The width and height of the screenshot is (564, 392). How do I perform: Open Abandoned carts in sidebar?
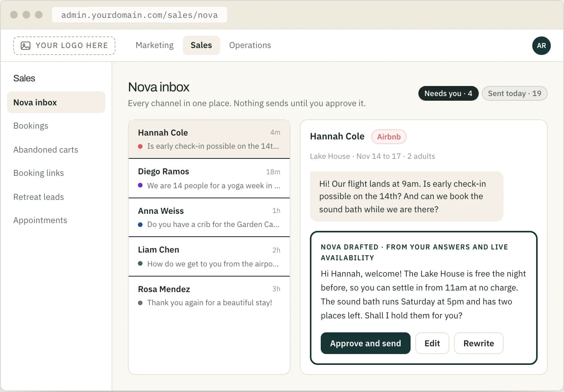[x=46, y=150]
